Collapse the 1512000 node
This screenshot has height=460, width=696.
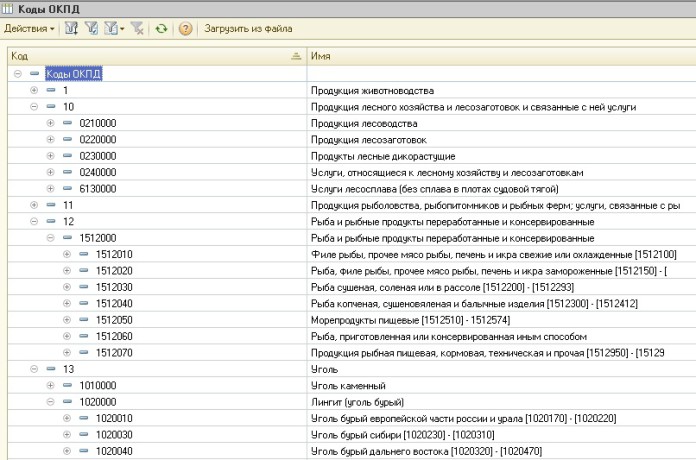pos(50,238)
